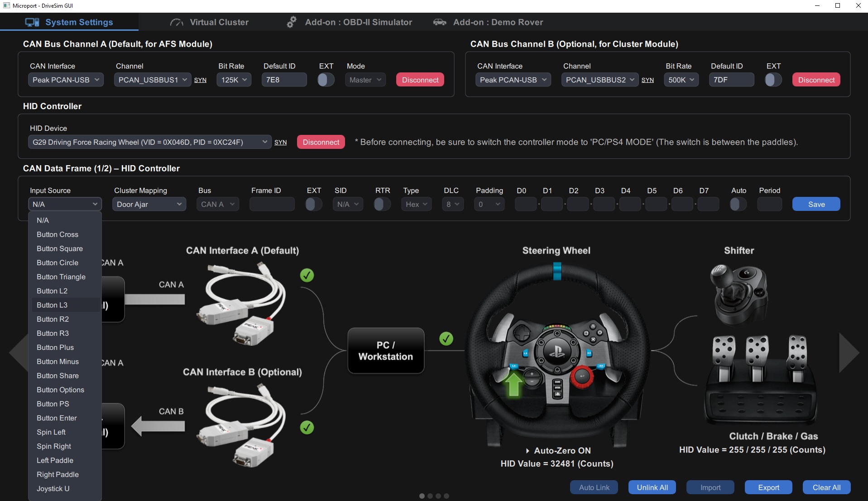Open the HID Device dropdown
868x501 pixels.
[x=149, y=142]
